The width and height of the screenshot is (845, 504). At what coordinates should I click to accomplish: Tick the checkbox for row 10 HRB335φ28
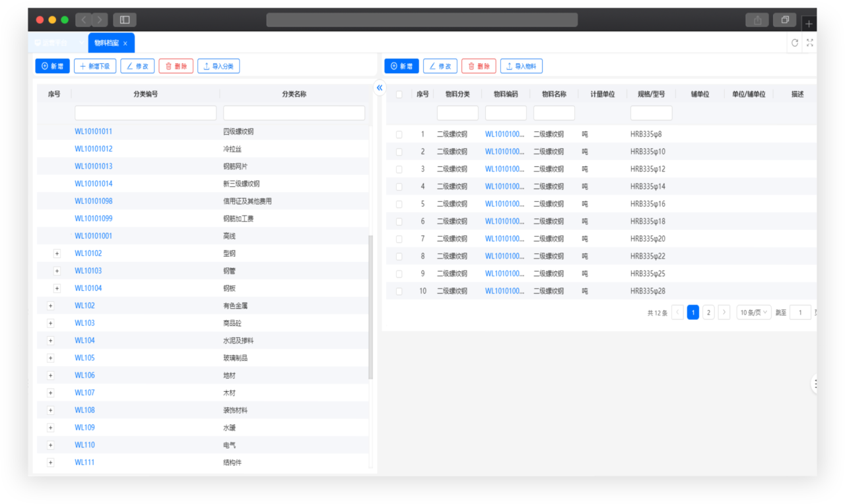click(x=399, y=291)
